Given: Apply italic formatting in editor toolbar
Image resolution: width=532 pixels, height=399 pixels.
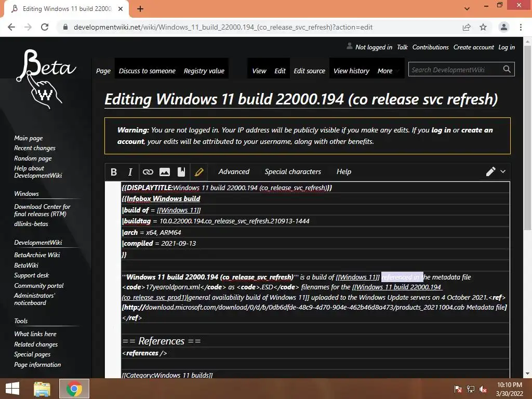Looking at the screenshot, I should point(130,172).
